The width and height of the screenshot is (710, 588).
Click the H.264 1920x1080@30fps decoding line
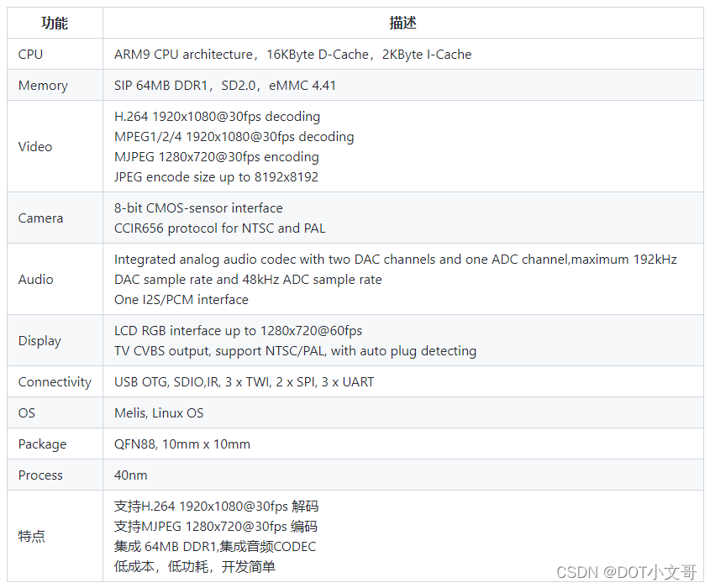(217, 117)
